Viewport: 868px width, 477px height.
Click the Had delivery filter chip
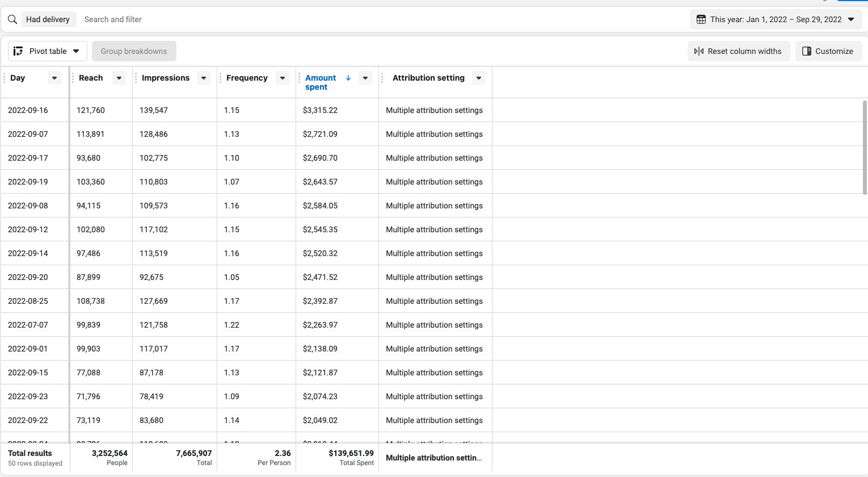click(48, 19)
